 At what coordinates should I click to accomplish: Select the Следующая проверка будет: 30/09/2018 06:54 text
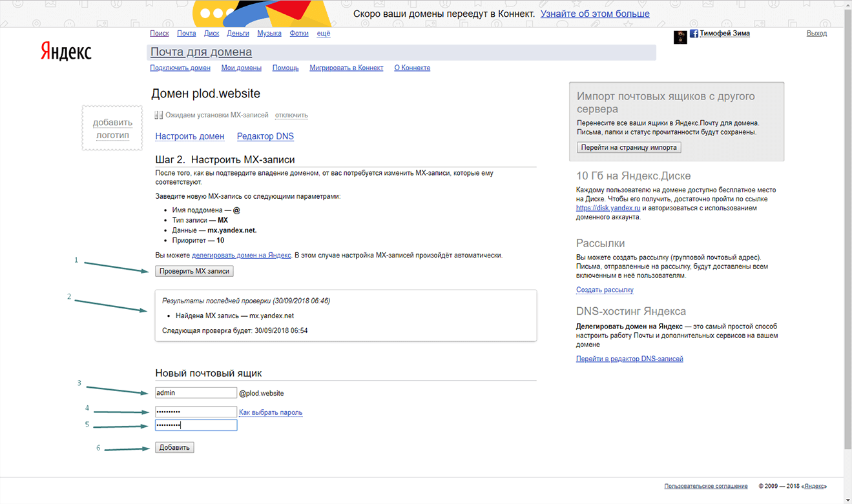pyautogui.click(x=235, y=330)
